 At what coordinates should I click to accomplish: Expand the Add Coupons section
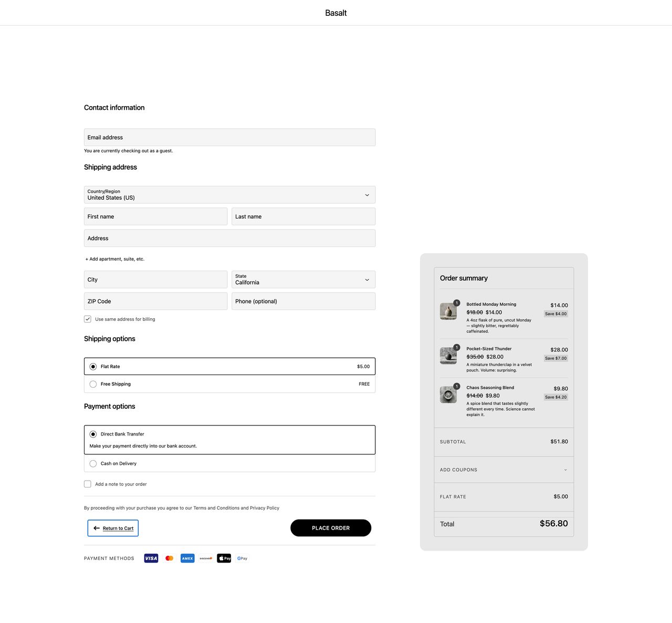pos(503,470)
